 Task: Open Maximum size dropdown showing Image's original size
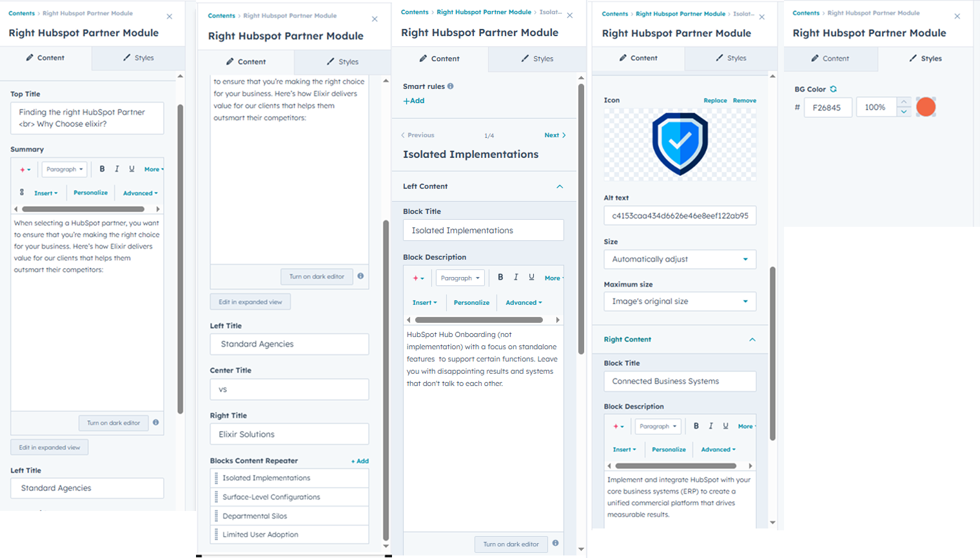pos(680,301)
